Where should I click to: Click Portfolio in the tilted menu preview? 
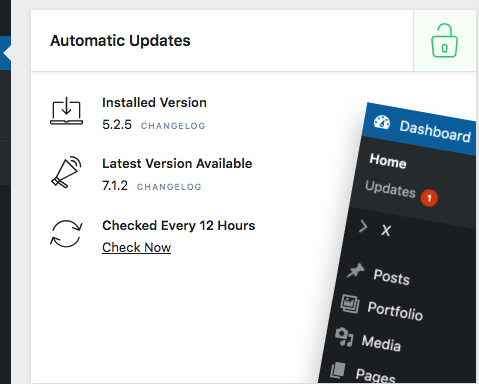click(x=395, y=311)
